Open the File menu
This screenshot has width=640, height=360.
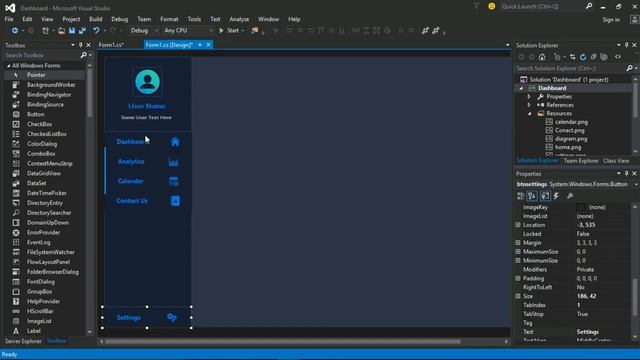(9, 19)
